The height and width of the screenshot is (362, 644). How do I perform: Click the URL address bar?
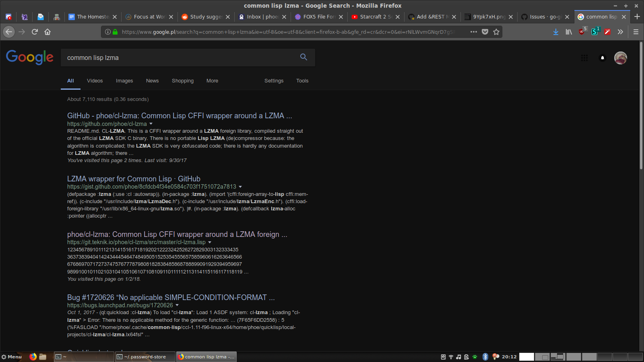point(288,32)
